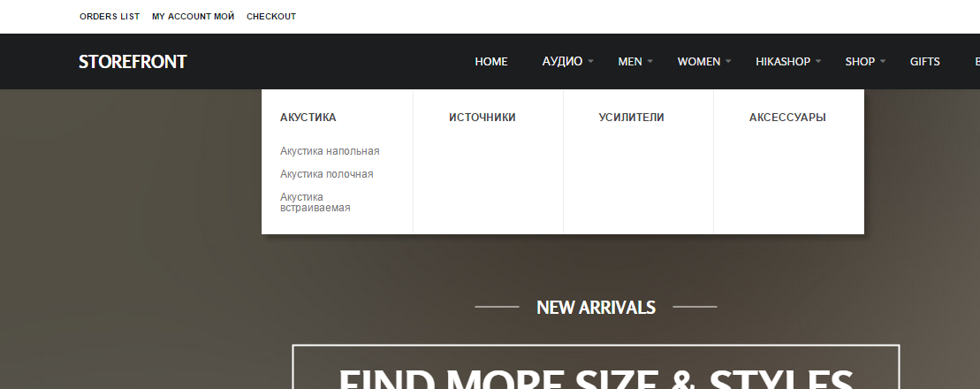
Task: Expand the Women dropdown arrow
Action: point(728,61)
